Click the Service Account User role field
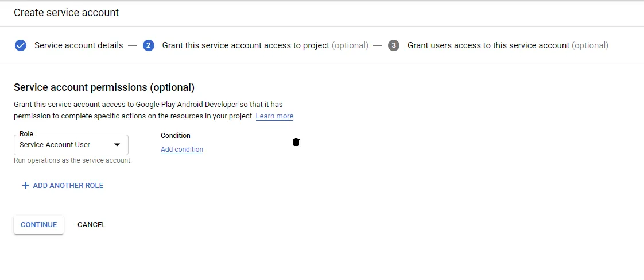 coord(71,145)
